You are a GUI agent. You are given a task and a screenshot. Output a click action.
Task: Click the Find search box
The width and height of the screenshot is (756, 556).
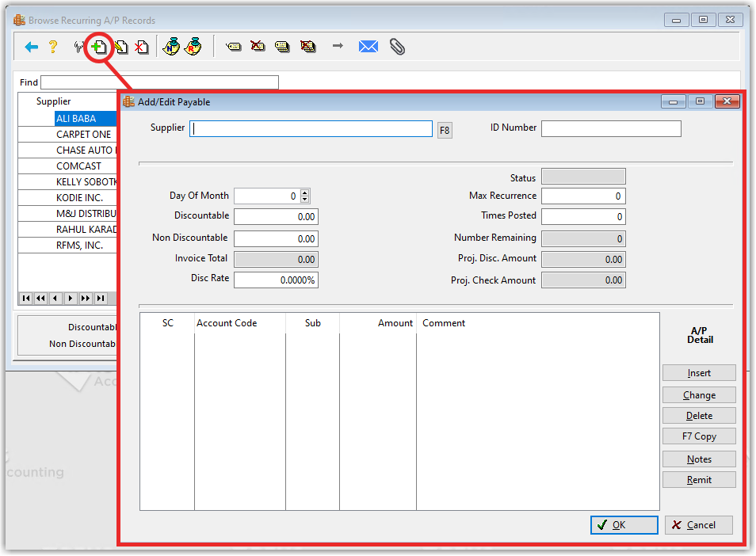(159, 82)
